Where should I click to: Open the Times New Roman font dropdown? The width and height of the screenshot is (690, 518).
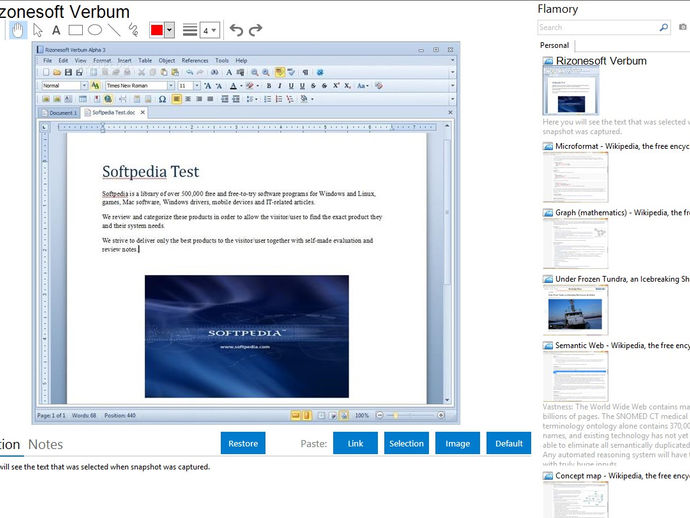tap(171, 85)
